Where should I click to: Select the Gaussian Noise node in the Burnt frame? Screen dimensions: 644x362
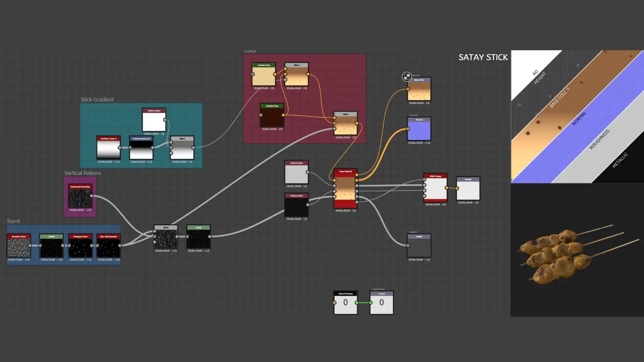19,246
